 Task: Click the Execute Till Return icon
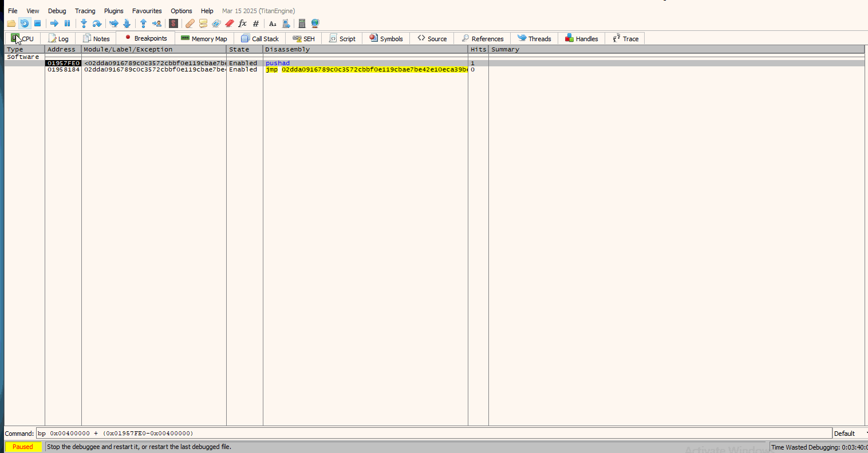coord(144,23)
